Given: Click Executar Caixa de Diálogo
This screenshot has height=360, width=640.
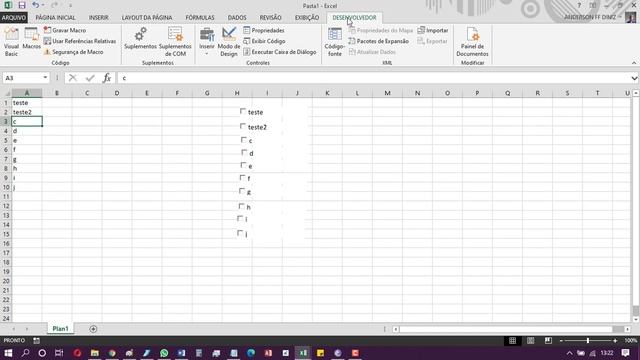Looking at the screenshot, I should pyautogui.click(x=280, y=52).
